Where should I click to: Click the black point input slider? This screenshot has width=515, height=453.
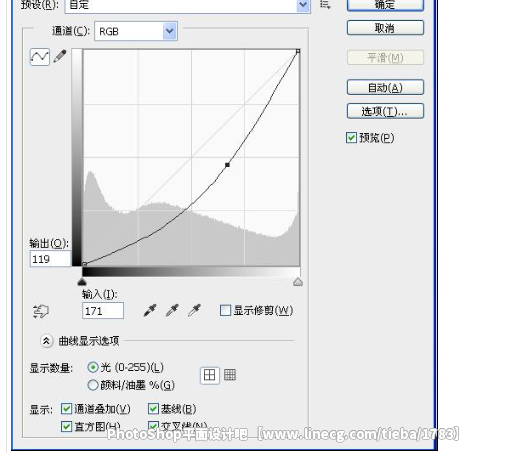82,282
